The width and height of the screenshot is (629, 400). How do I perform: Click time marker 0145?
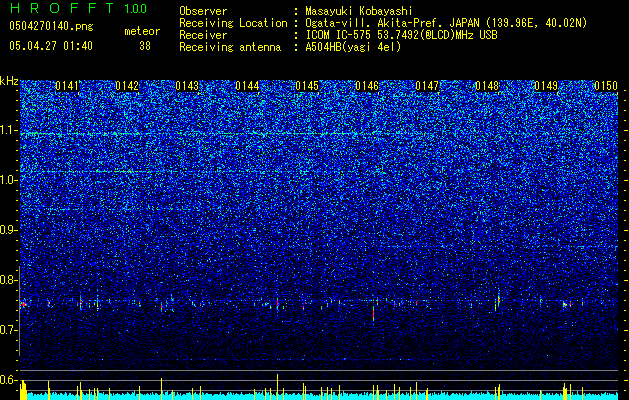click(x=307, y=86)
